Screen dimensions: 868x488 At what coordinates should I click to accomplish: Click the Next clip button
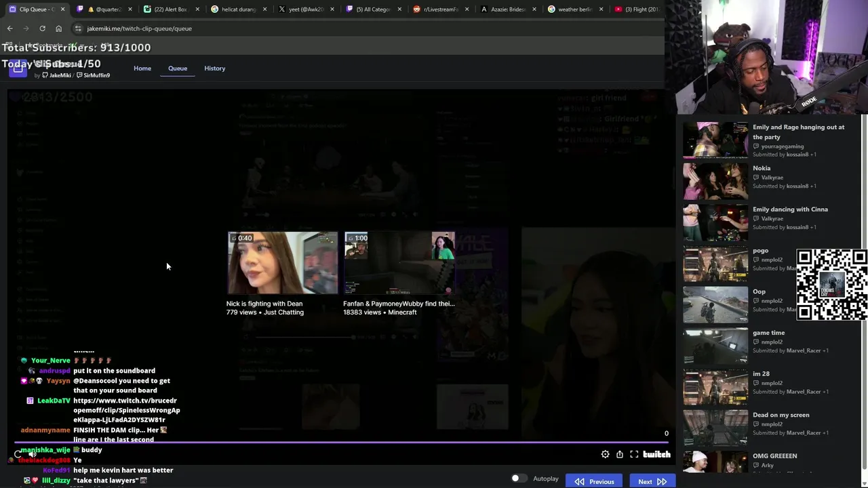[652, 481]
